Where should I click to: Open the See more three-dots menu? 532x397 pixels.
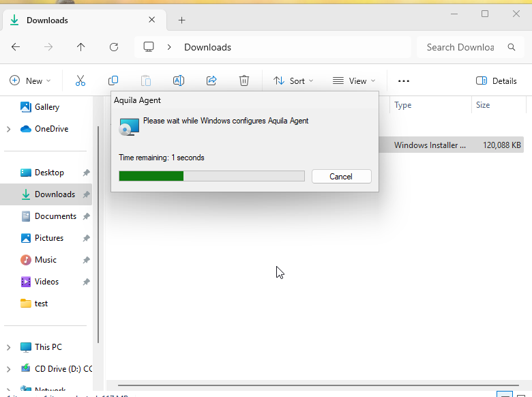(x=403, y=80)
